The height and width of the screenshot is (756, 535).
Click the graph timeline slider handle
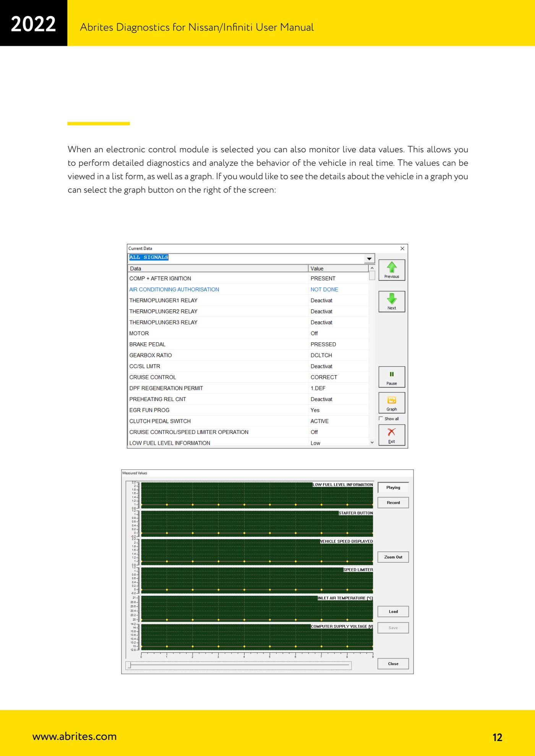coord(130,665)
